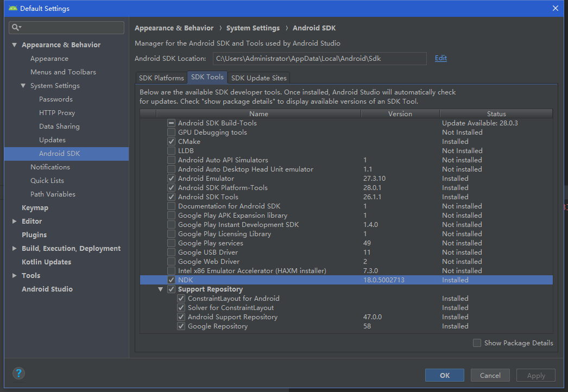Enable Android Auto API Simulators
This screenshot has width=568, height=392.
point(172,160)
